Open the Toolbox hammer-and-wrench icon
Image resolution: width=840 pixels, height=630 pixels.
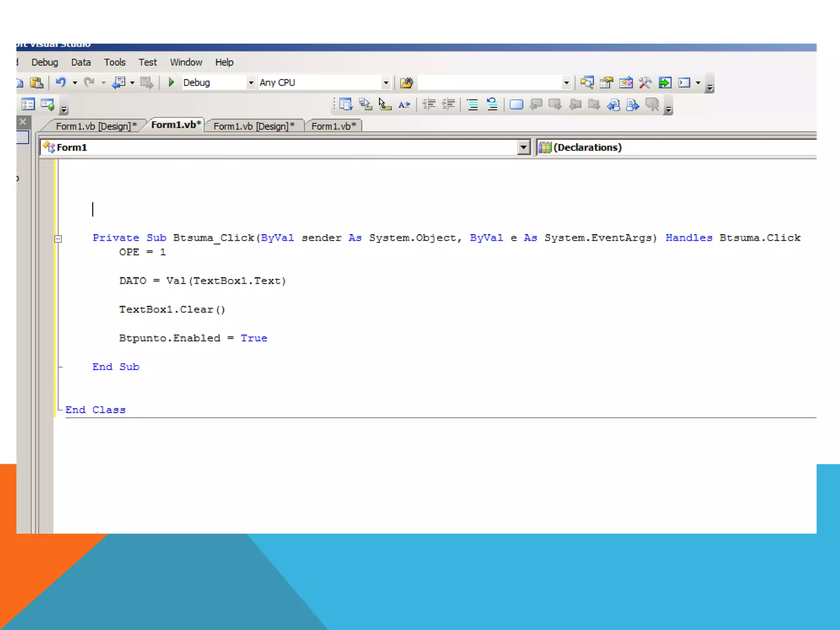[x=645, y=83]
